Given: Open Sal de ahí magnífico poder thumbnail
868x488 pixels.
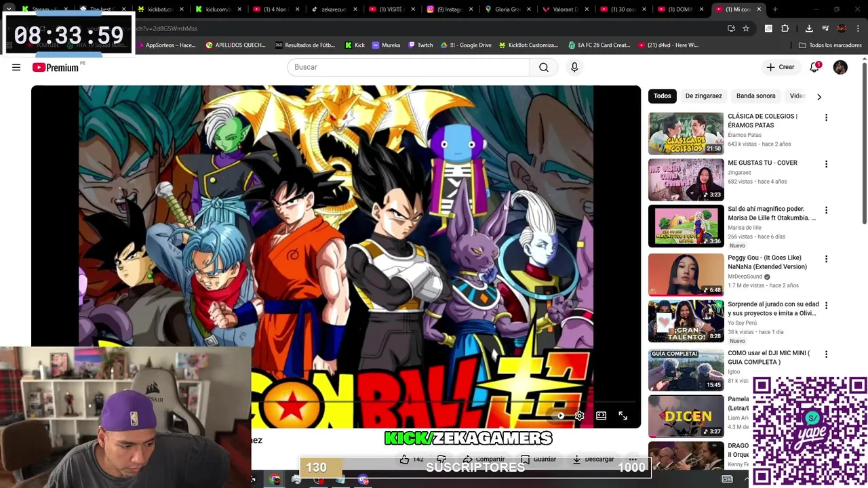Looking at the screenshot, I should pyautogui.click(x=686, y=226).
